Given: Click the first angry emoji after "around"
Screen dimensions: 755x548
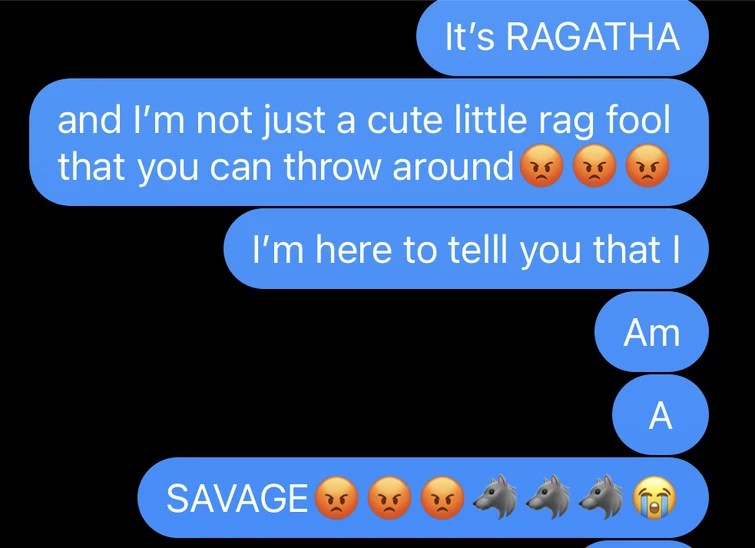Looking at the screenshot, I should point(542,166).
